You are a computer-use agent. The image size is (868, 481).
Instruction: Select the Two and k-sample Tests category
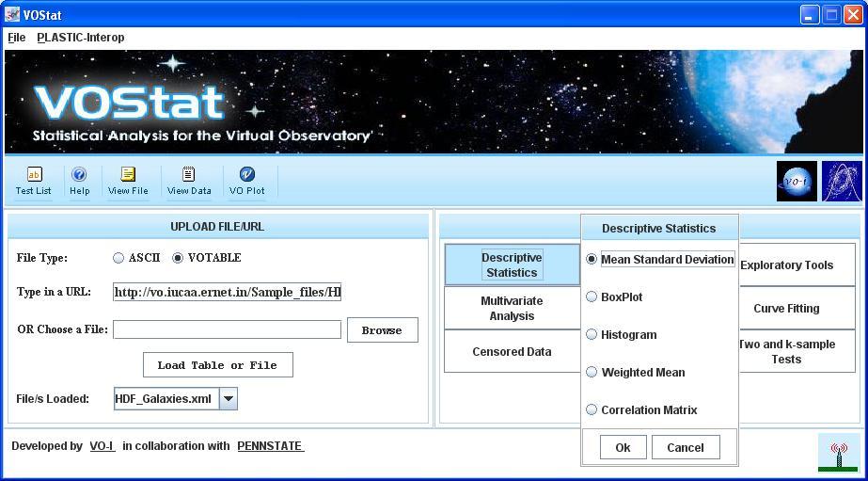tap(797, 351)
